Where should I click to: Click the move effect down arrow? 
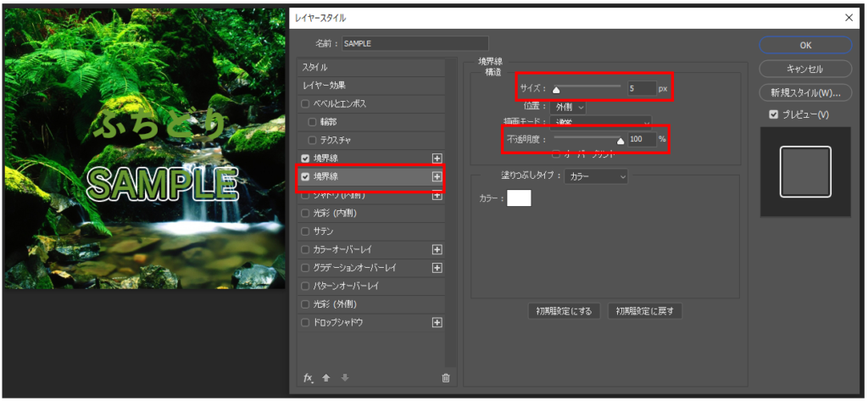point(344,378)
